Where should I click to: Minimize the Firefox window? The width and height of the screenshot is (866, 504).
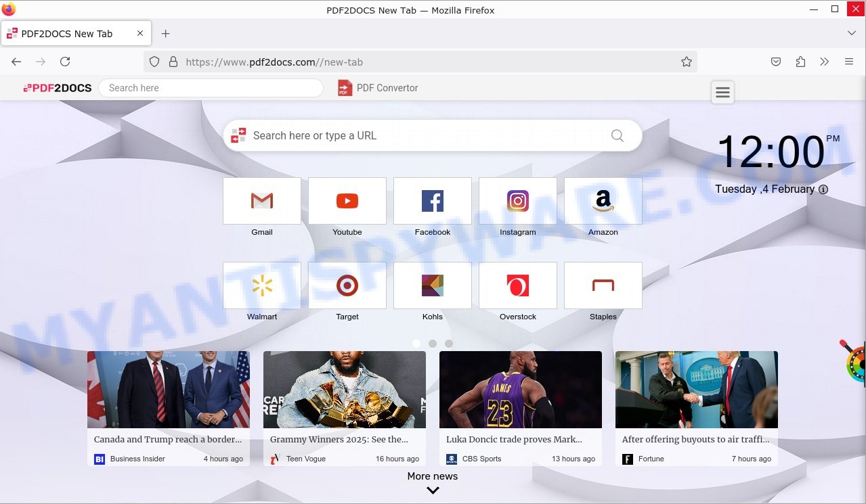[813, 9]
